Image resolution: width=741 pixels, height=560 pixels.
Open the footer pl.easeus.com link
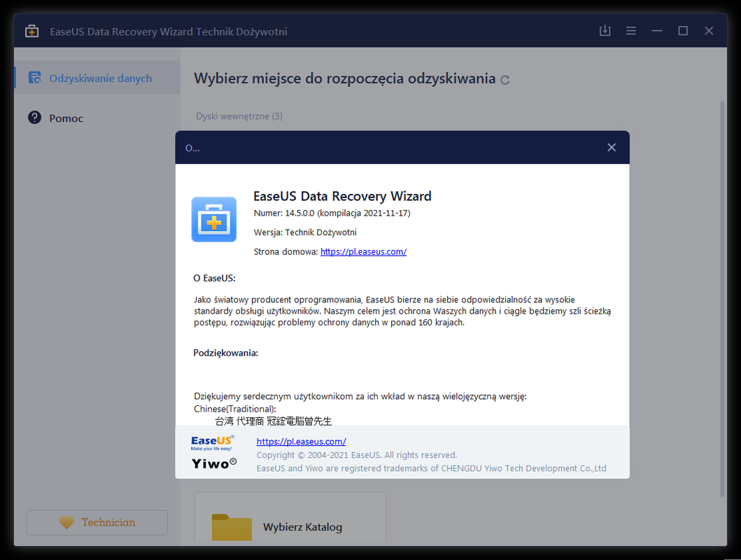(301, 442)
